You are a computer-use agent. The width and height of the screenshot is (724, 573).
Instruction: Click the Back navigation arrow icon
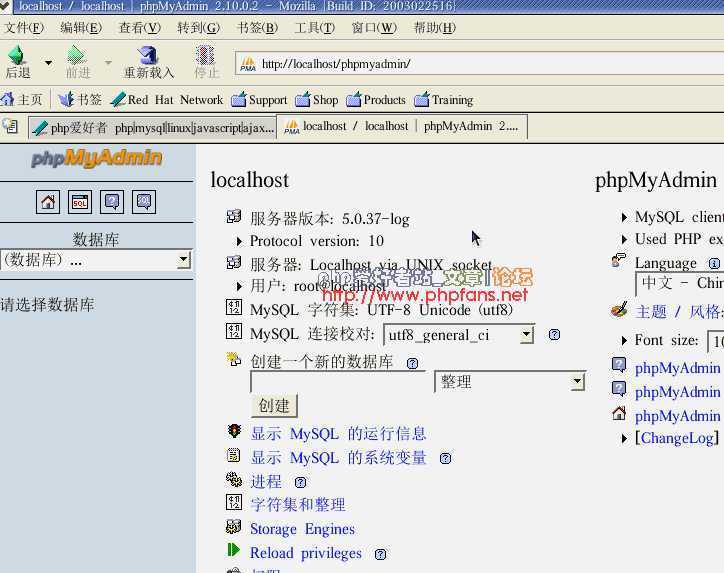coord(18,56)
